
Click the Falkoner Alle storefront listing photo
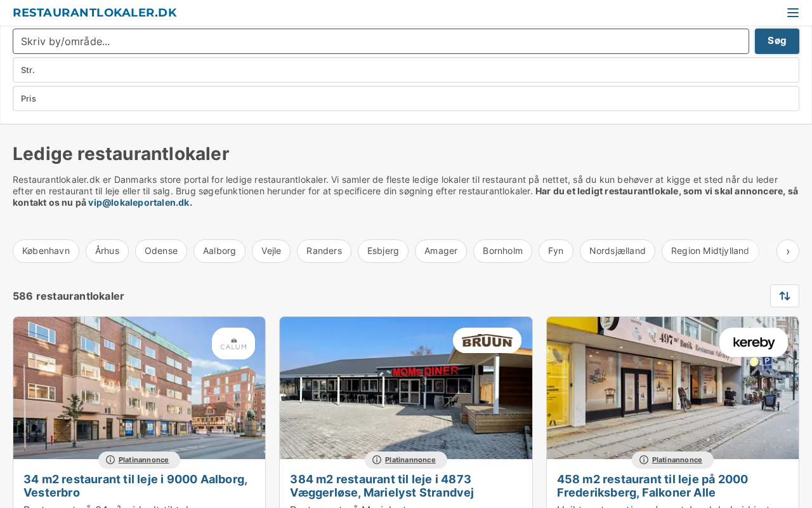pos(672,388)
